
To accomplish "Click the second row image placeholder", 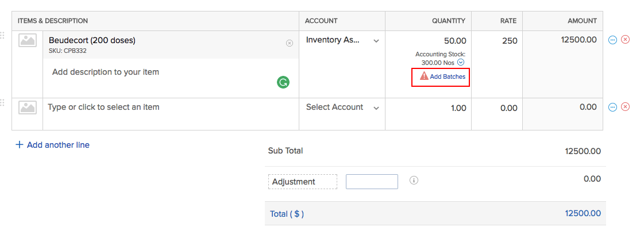I will pyautogui.click(x=28, y=108).
